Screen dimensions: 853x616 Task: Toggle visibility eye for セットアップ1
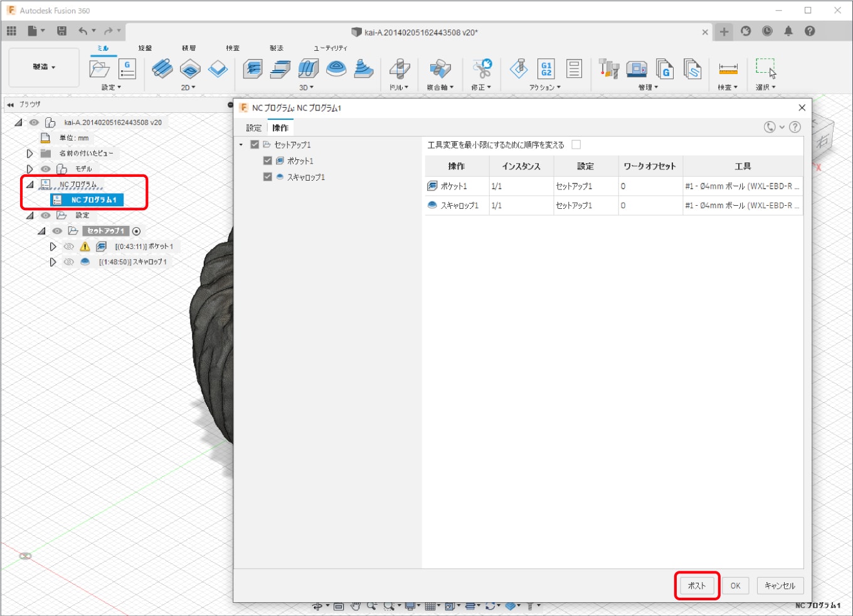[x=57, y=231]
